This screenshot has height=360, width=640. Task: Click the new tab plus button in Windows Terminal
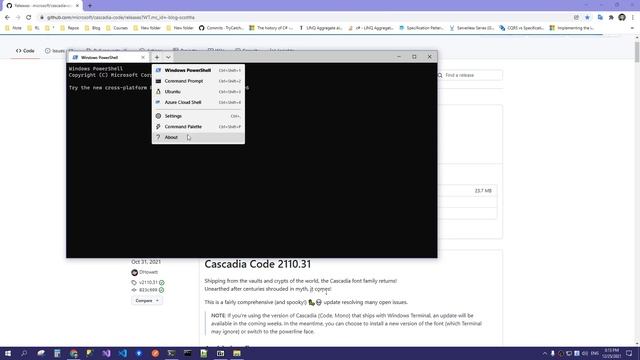coord(157,57)
